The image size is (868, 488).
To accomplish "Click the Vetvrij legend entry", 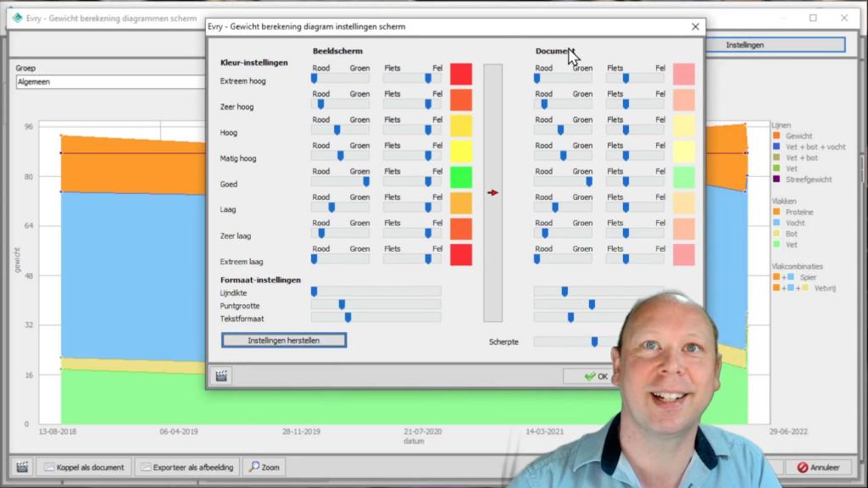I will tap(804, 288).
